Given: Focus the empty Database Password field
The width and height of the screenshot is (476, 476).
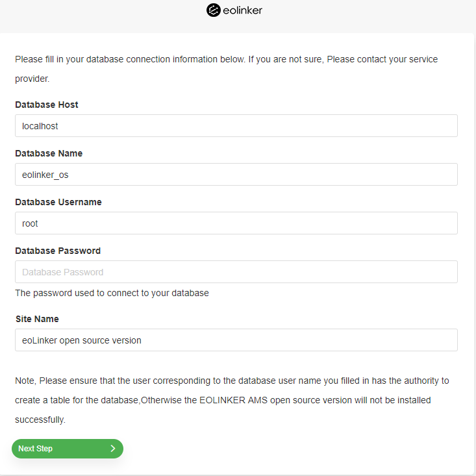Looking at the screenshot, I should [x=236, y=272].
